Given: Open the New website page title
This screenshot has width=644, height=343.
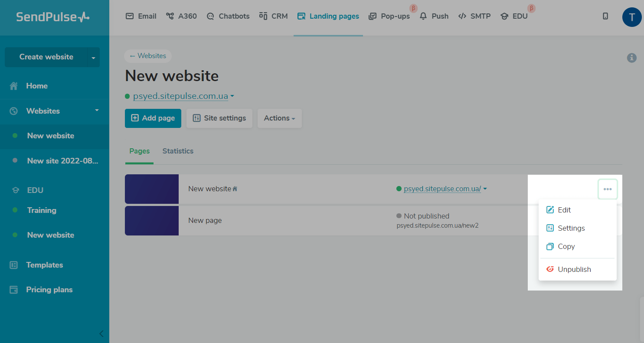Looking at the screenshot, I should 210,189.
